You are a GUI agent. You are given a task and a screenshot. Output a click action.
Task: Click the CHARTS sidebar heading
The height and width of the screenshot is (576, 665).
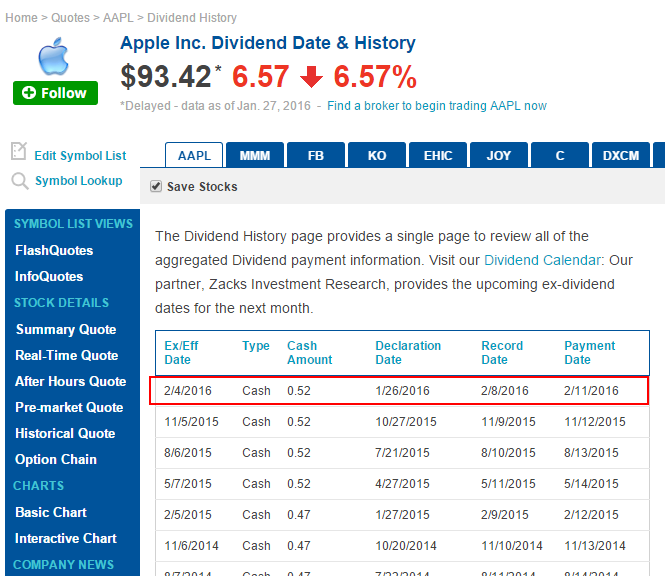click(x=39, y=486)
